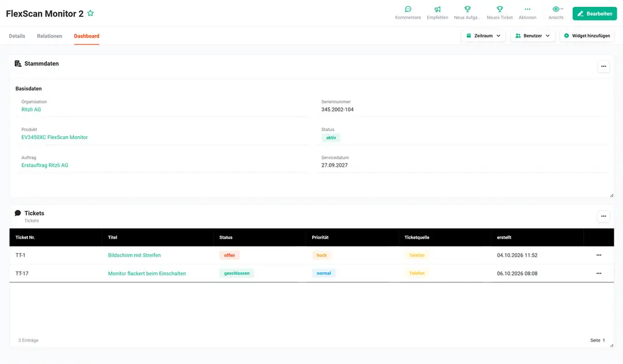Switch to the Relationen tab
The image size is (623, 364).
[x=50, y=36]
